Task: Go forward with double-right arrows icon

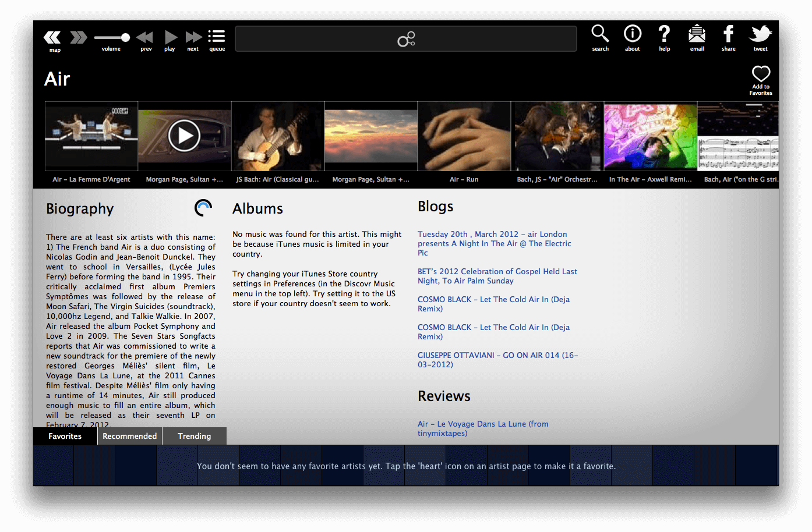Action: [79, 38]
